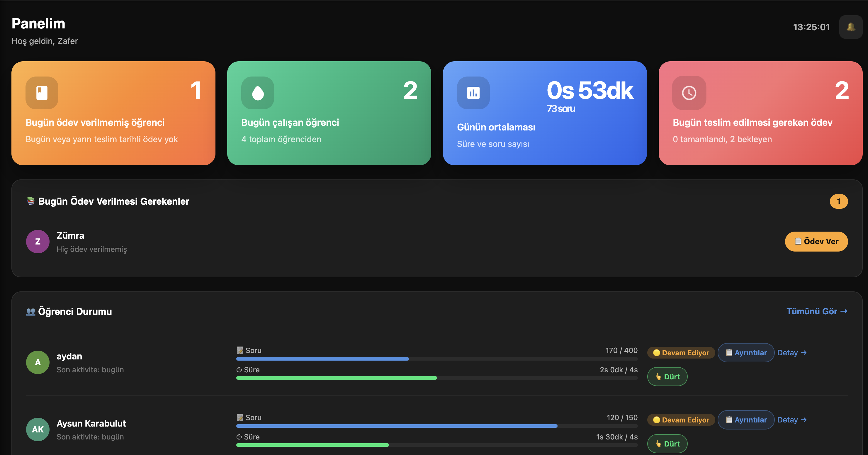
Task: Click the Panelim page title
Action: tap(38, 23)
